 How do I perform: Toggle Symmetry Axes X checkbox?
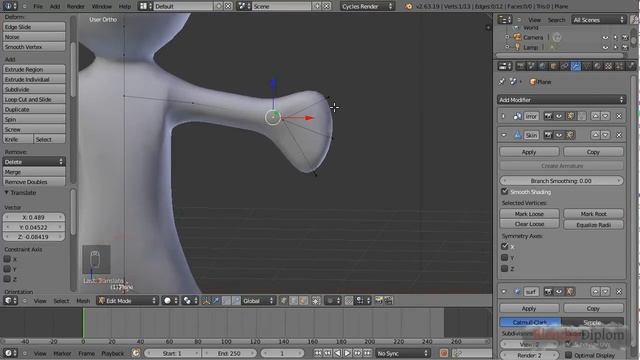[x=505, y=247]
